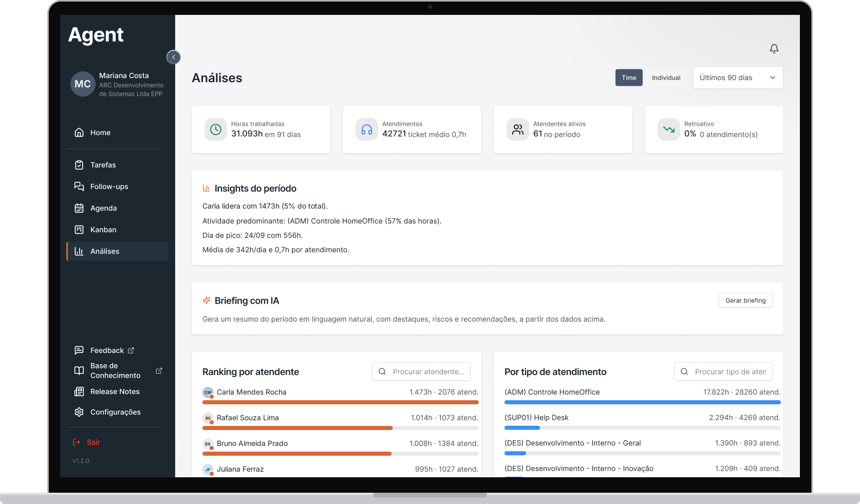The height and width of the screenshot is (504, 860).
Task: Click Carla Mendes Rocha's CM avatar
Action: pyautogui.click(x=208, y=393)
